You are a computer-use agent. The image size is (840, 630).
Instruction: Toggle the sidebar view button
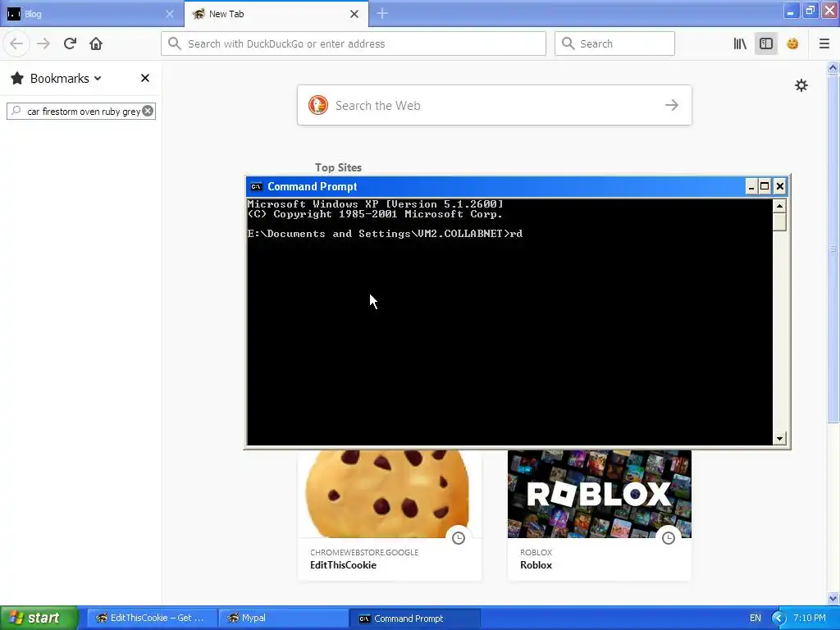[766, 43]
